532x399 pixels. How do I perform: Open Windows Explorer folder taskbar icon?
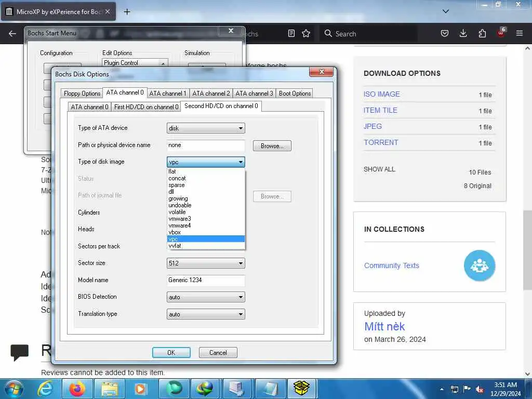[109, 389]
